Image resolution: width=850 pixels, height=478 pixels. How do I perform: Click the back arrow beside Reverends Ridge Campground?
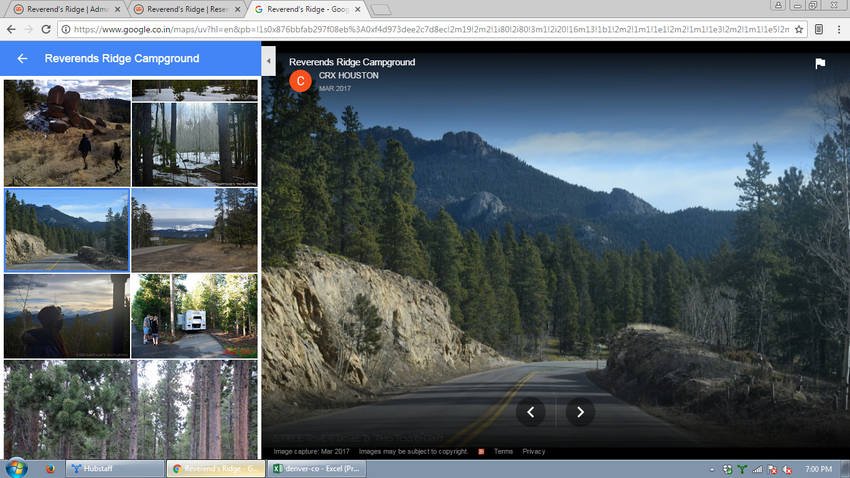pos(22,59)
